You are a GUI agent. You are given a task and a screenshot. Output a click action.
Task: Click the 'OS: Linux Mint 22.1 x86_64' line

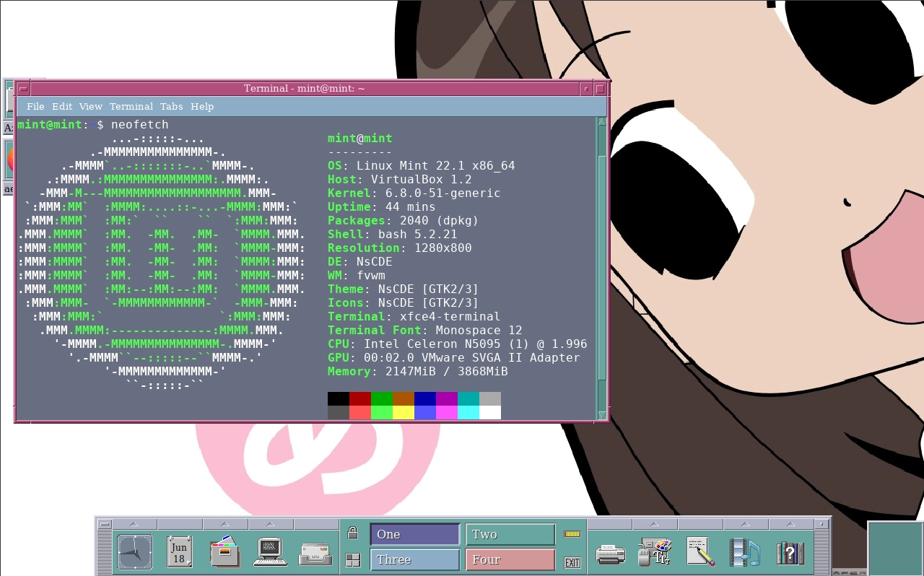point(422,166)
